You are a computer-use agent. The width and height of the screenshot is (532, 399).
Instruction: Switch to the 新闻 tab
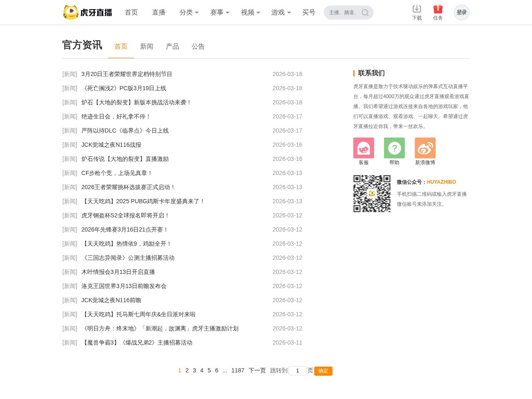tap(147, 46)
